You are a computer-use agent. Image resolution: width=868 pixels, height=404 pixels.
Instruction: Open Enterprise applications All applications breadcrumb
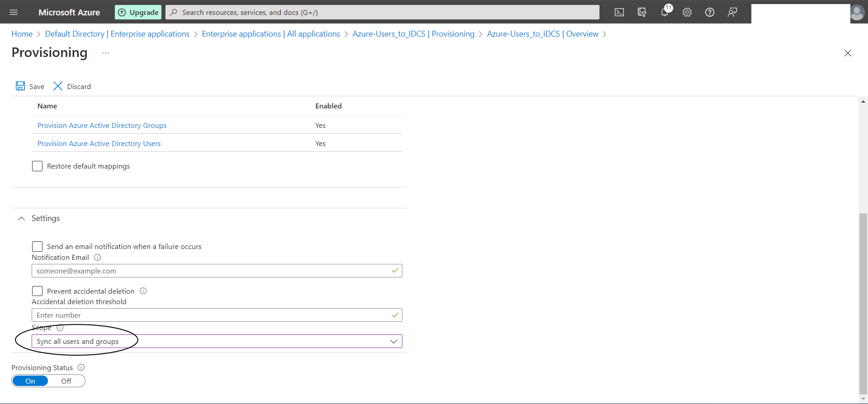tap(271, 34)
